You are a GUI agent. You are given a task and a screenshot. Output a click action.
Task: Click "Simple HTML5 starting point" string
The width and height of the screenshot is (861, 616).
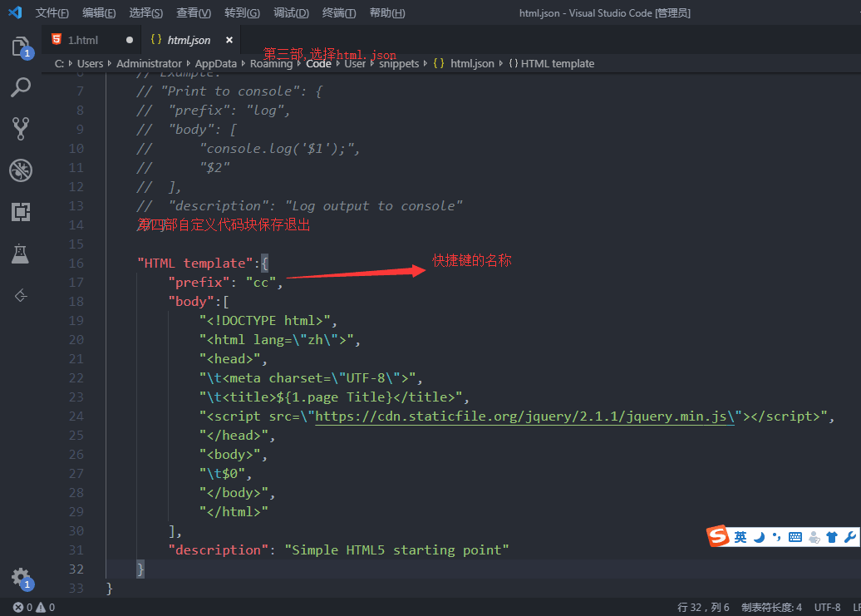[x=396, y=550]
